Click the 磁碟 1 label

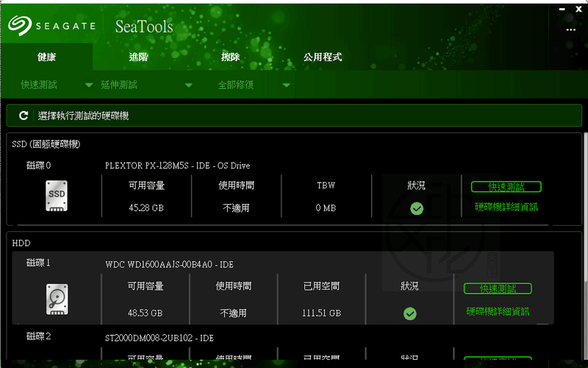point(38,263)
